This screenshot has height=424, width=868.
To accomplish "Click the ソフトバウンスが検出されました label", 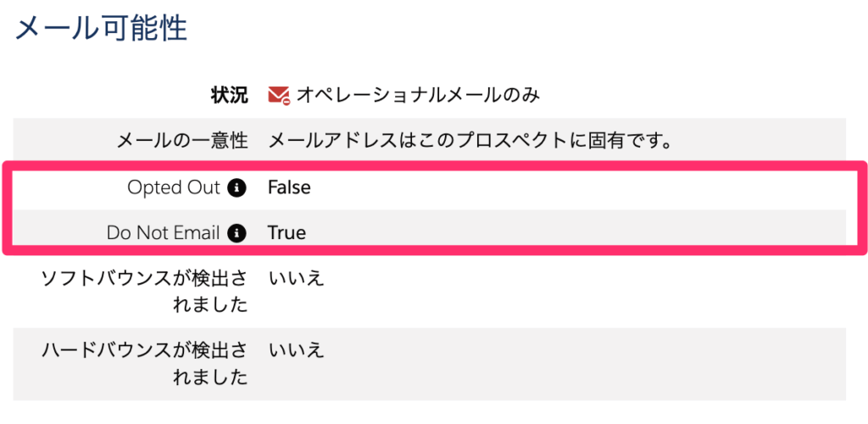I will pos(145,291).
